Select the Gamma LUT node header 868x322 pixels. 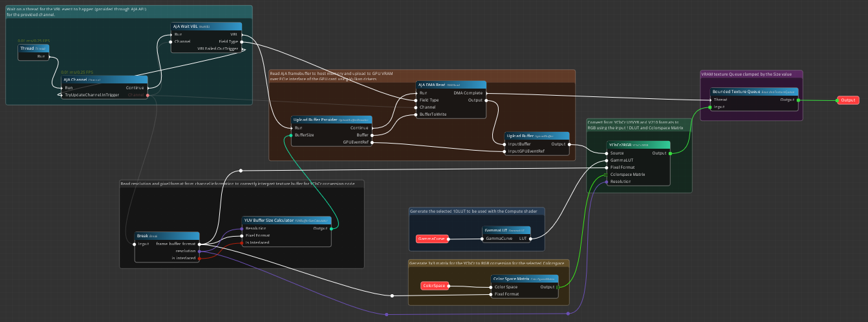(506, 230)
